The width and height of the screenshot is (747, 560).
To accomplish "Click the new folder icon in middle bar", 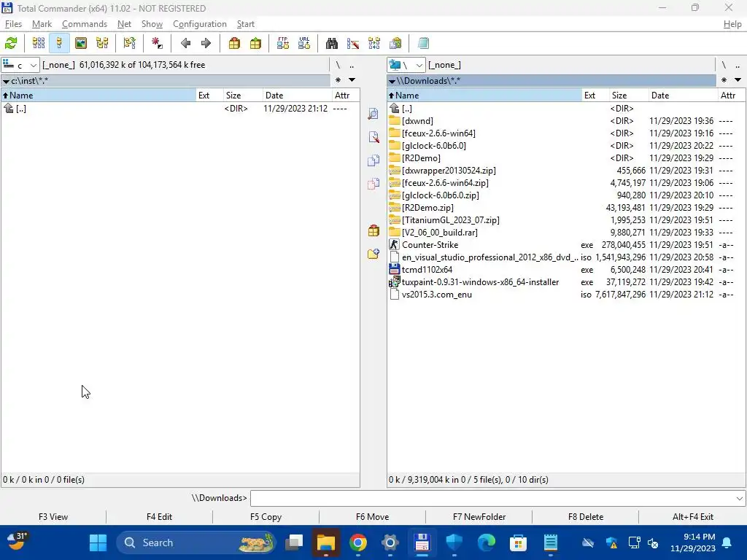I will (373, 254).
